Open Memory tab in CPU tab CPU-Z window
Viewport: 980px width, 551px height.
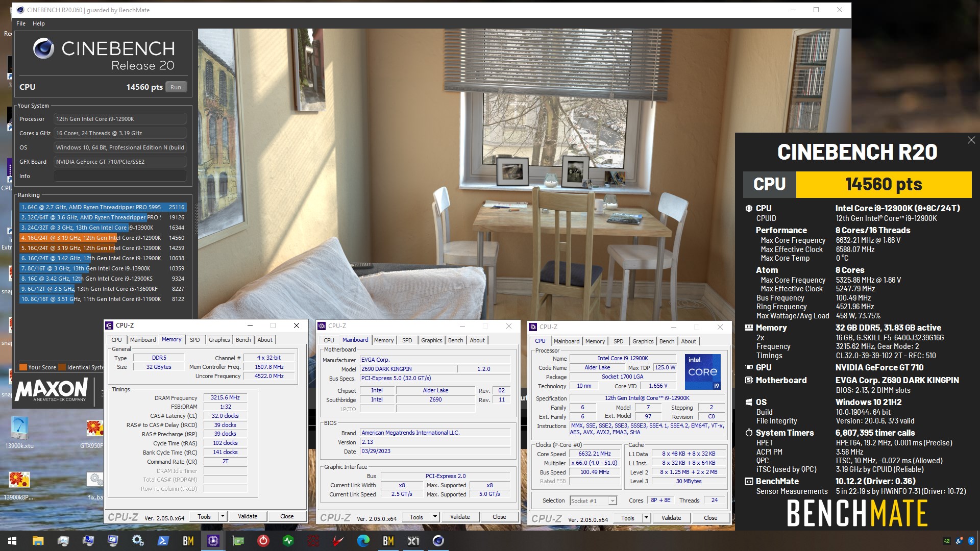pos(595,341)
